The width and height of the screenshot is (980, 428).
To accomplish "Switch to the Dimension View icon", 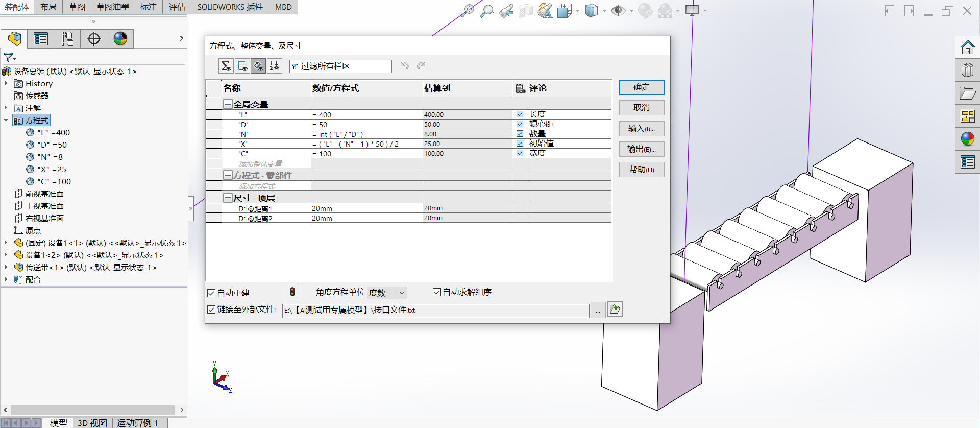I will tap(258, 66).
